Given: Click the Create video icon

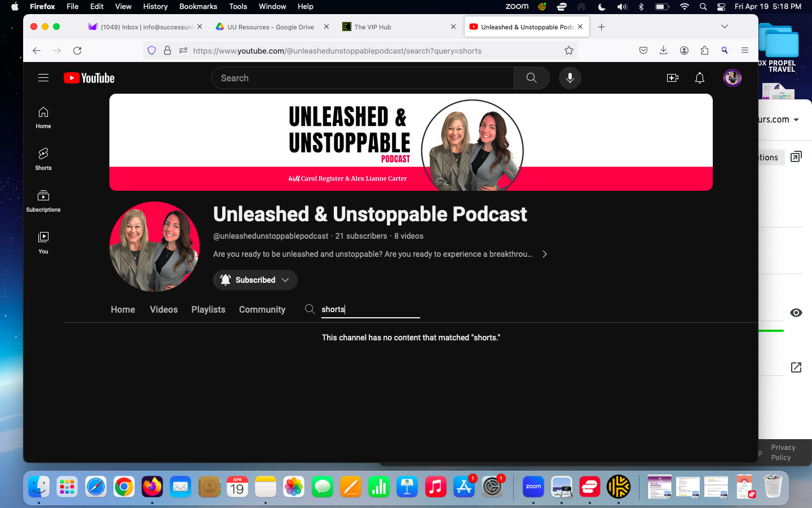Looking at the screenshot, I should coord(672,78).
